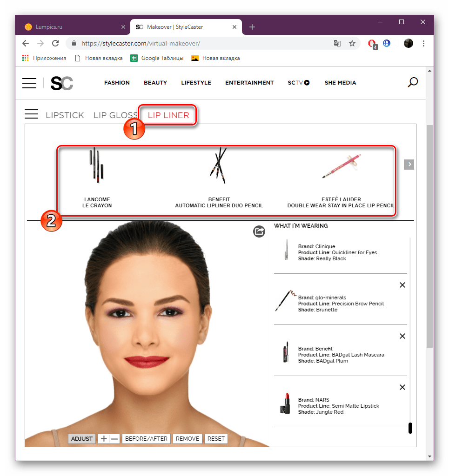Click the REMOVE button

click(188, 439)
